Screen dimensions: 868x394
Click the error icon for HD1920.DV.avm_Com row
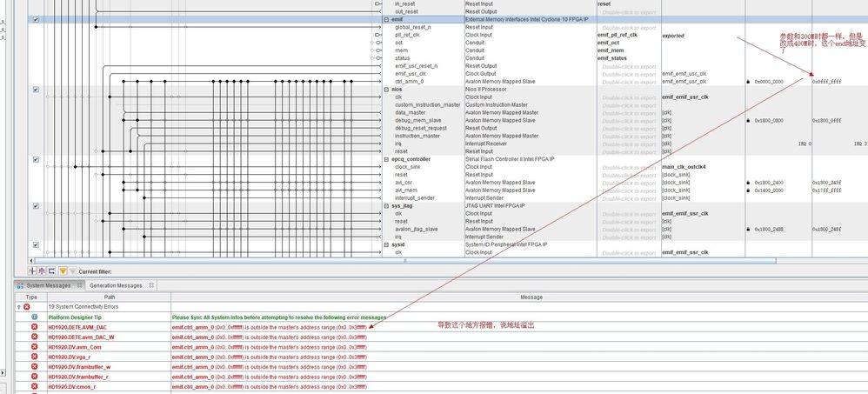click(x=34, y=347)
